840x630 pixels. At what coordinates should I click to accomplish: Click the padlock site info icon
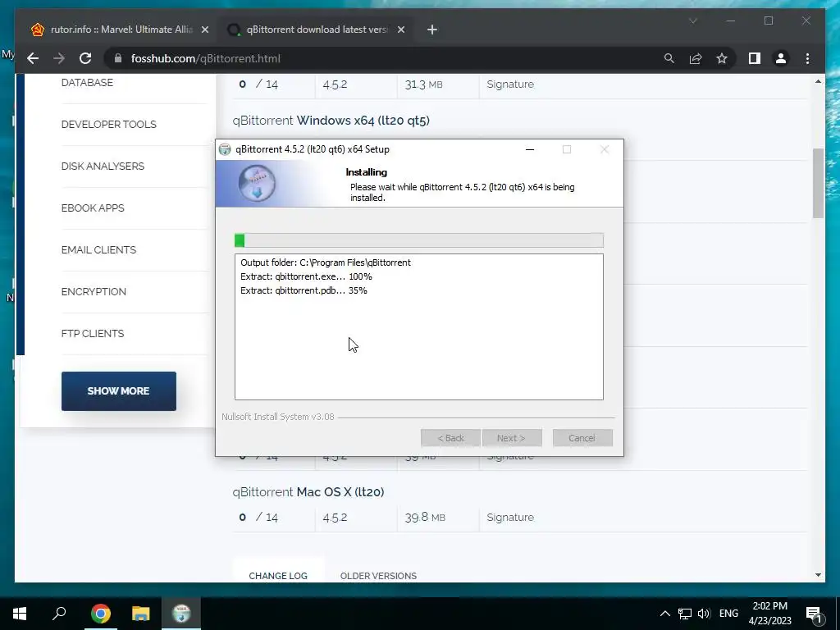[118, 58]
